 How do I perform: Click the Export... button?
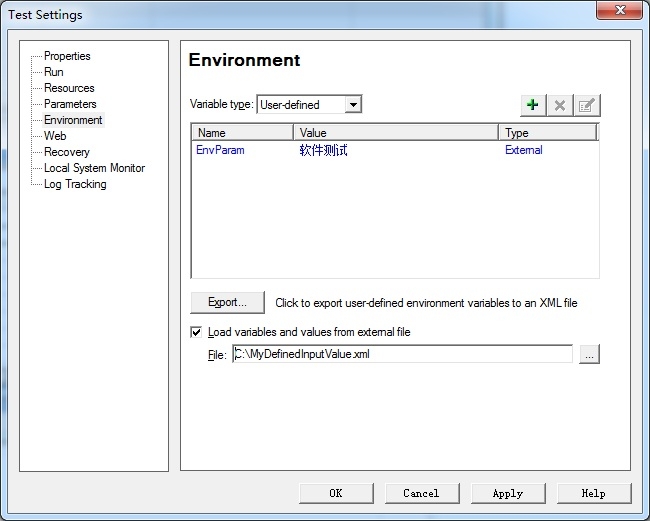pos(227,302)
